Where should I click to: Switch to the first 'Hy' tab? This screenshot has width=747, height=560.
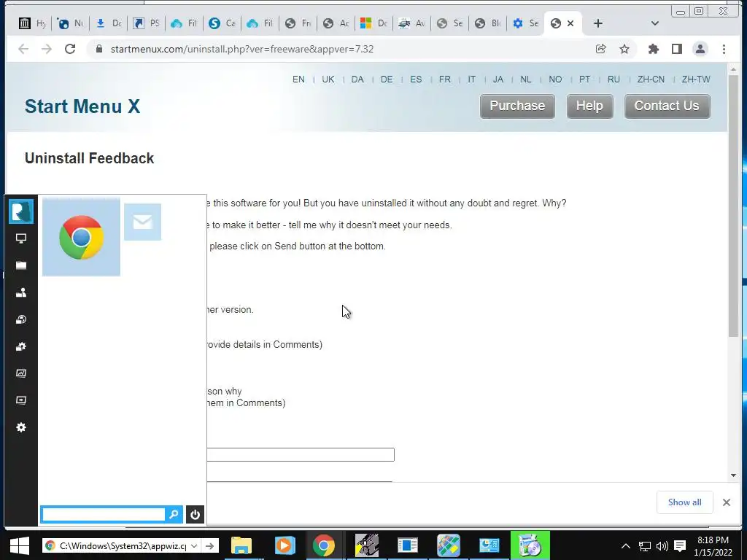point(32,23)
